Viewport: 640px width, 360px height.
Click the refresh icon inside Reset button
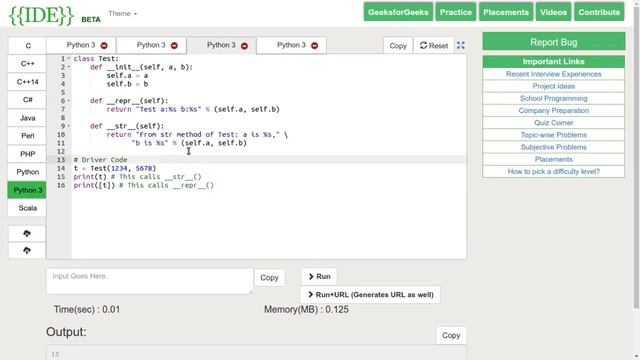[x=423, y=45]
